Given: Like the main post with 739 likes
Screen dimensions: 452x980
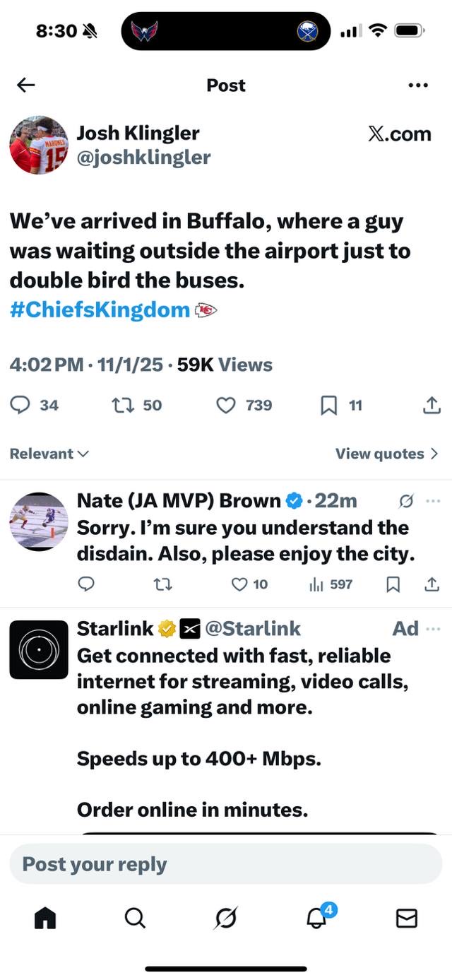Looking at the screenshot, I should [x=225, y=405].
